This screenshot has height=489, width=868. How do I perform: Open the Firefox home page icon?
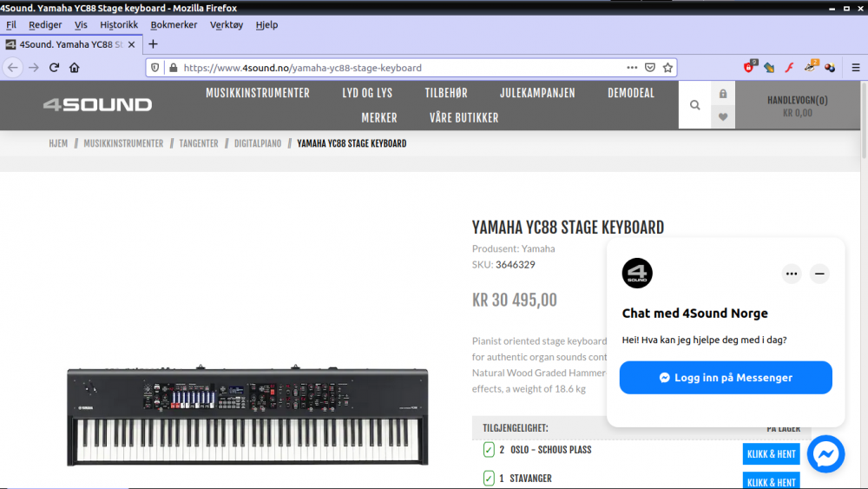coord(74,68)
